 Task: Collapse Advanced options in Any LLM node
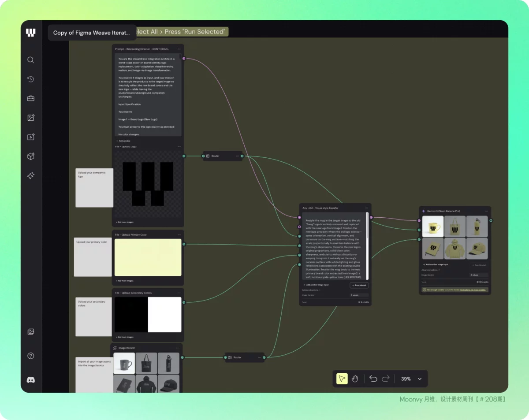[x=311, y=290]
